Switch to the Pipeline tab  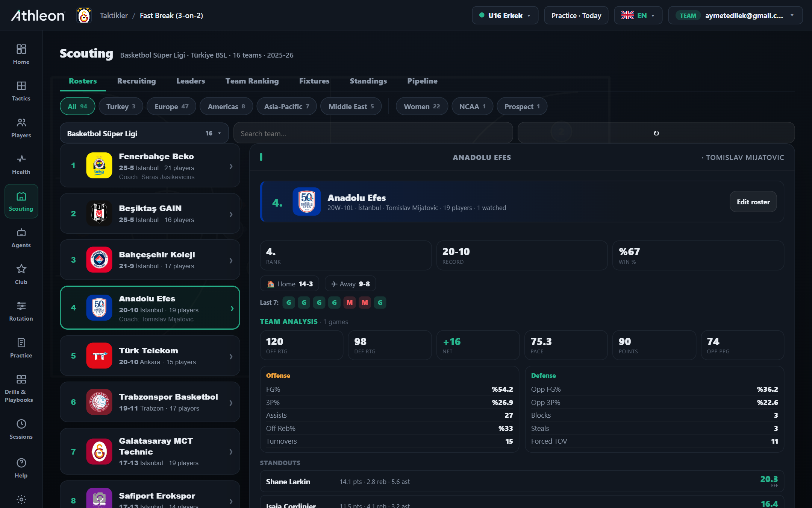coord(423,81)
